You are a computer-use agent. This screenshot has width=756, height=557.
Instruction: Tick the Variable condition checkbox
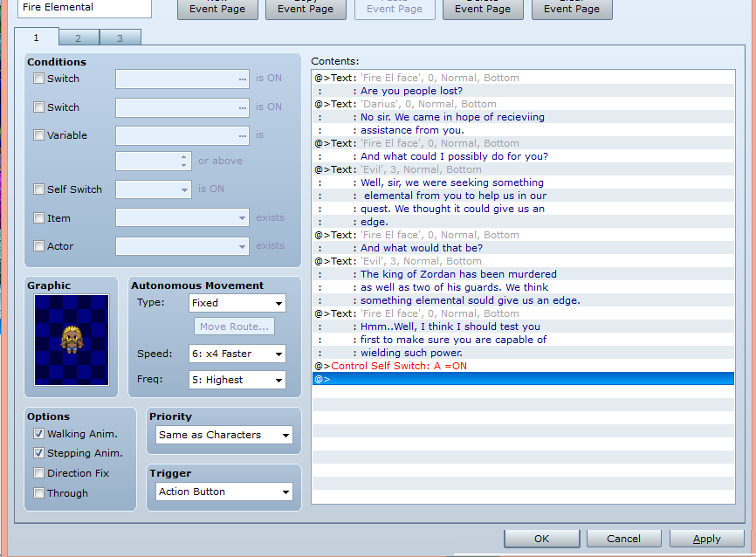pos(38,135)
